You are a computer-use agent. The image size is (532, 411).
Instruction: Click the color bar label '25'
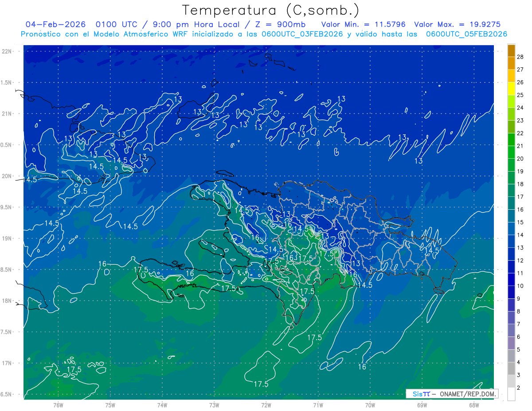(520, 95)
